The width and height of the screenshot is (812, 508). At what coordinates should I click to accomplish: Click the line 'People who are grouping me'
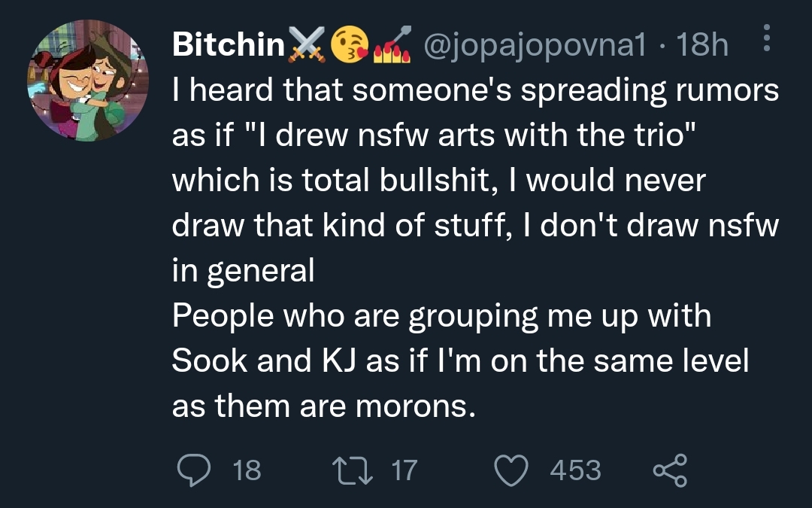coord(442,315)
